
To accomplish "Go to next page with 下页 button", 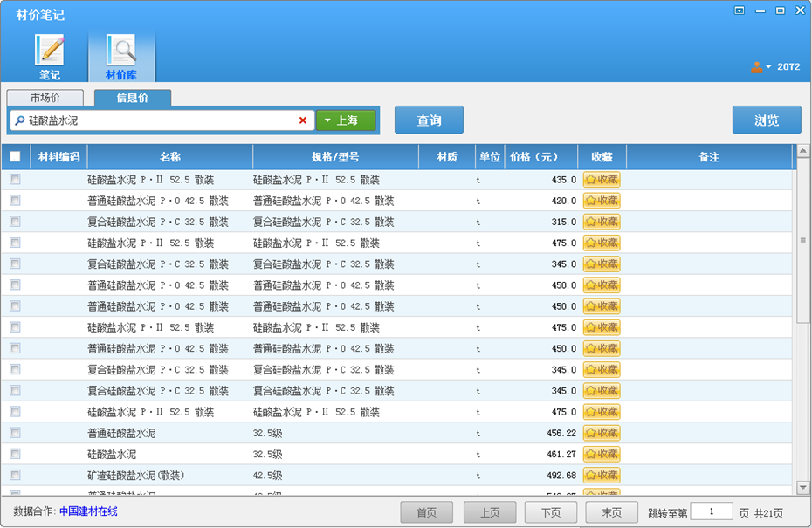I will click(x=550, y=512).
